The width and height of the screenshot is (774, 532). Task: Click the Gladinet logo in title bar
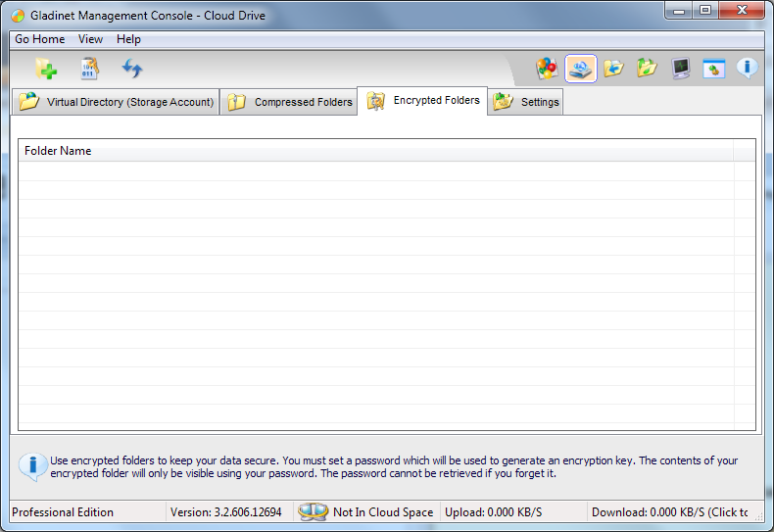(x=18, y=16)
